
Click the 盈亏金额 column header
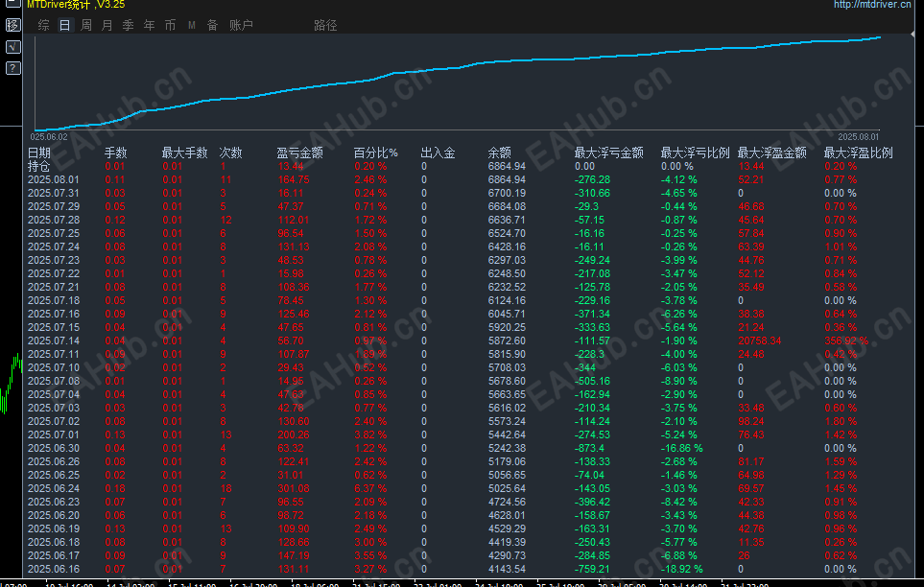pos(300,153)
